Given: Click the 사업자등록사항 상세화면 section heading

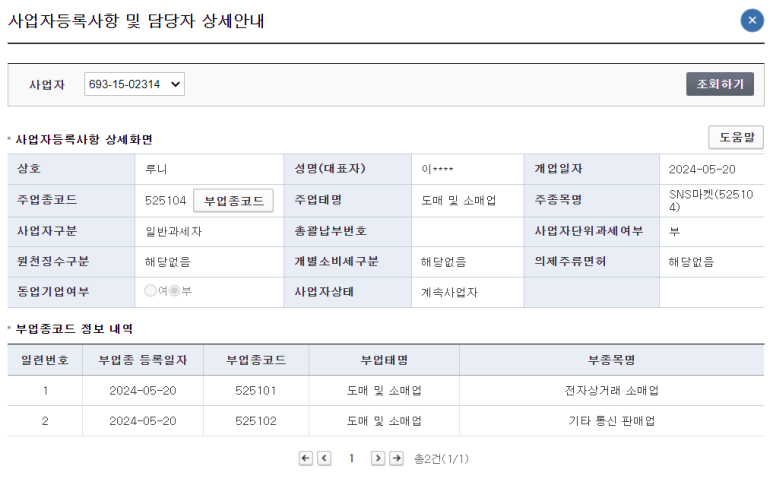Looking at the screenshot, I should pyautogui.click(x=84, y=139).
